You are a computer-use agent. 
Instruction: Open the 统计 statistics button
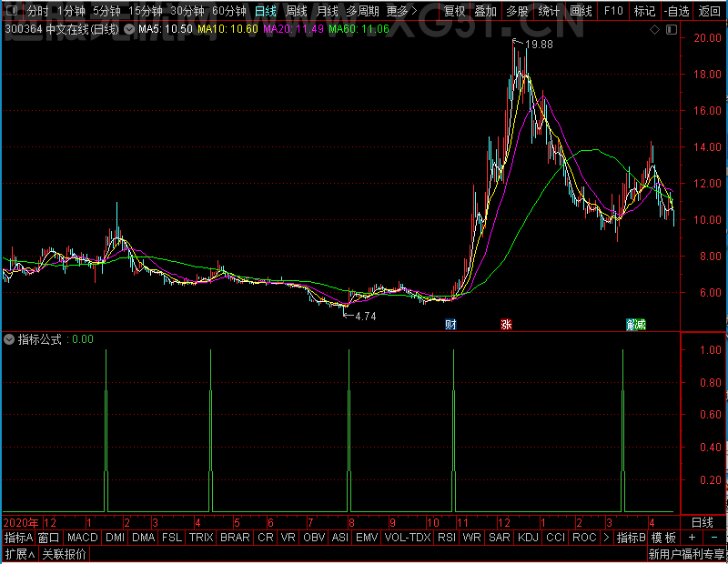coord(549,11)
